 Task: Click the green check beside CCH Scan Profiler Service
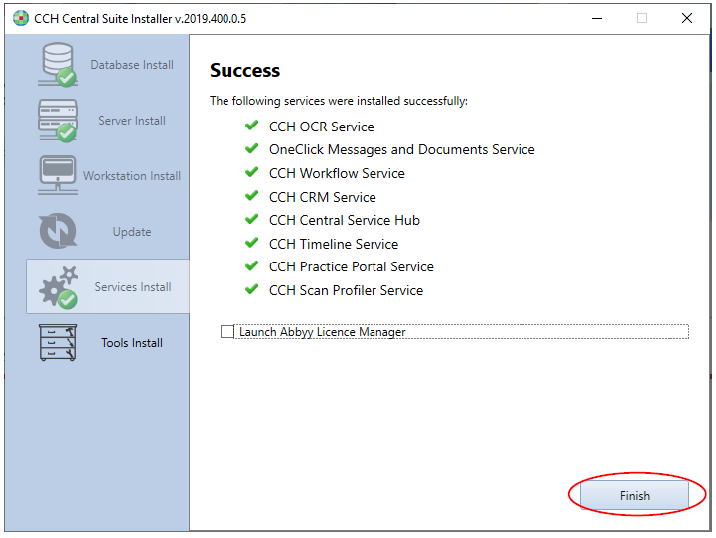tap(251, 289)
